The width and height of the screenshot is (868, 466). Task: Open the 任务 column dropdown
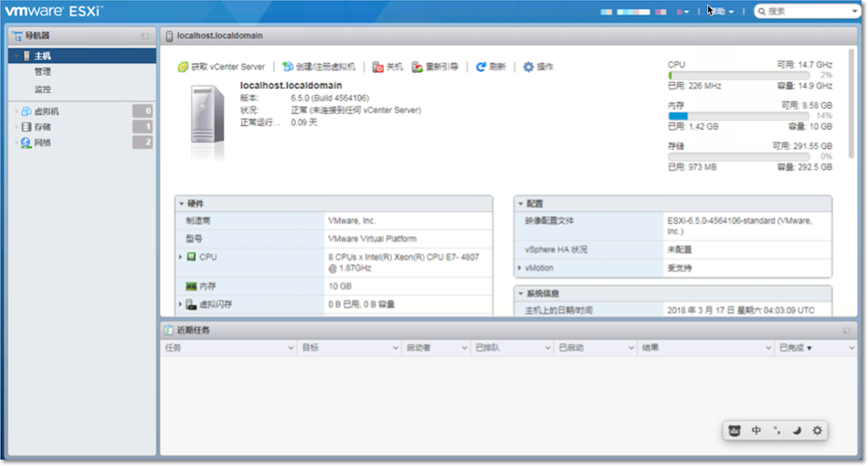[x=291, y=348]
